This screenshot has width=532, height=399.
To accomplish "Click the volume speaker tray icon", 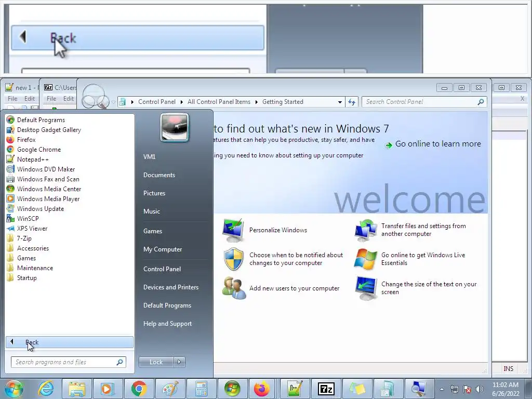I will (480, 389).
